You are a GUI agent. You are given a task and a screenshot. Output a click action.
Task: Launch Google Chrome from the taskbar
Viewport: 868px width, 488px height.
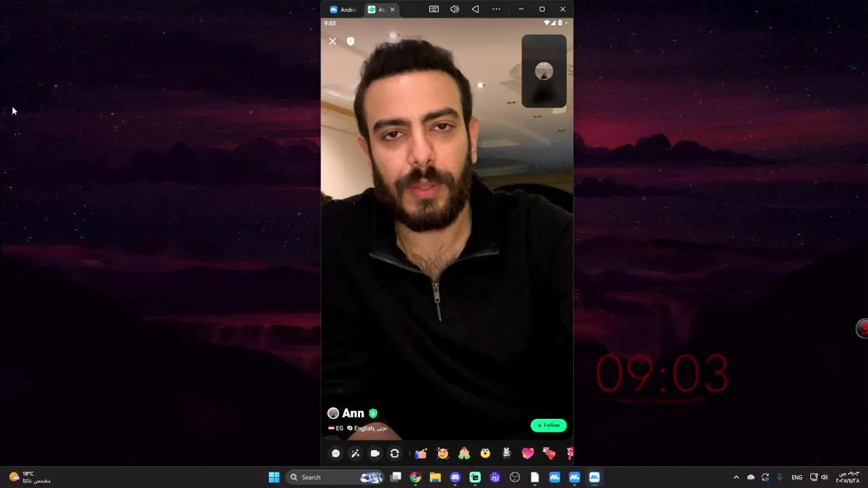(x=416, y=477)
